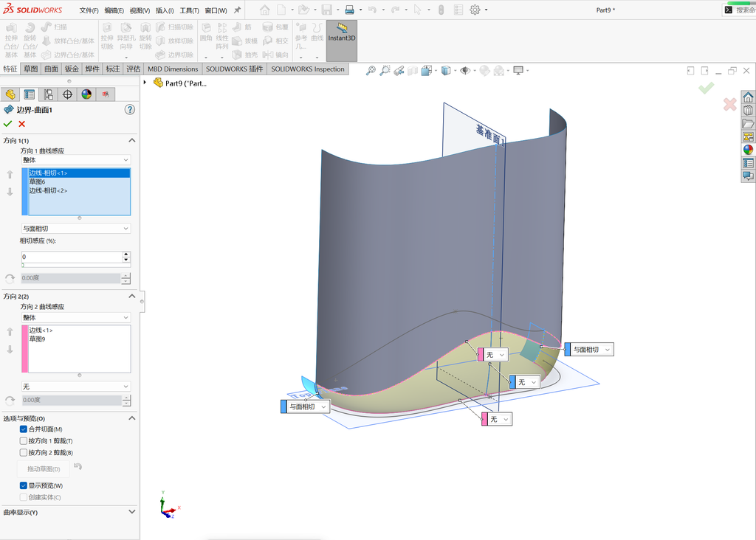Open the Section View icon
Image resolution: width=756 pixels, height=540 pixels.
coord(413,71)
